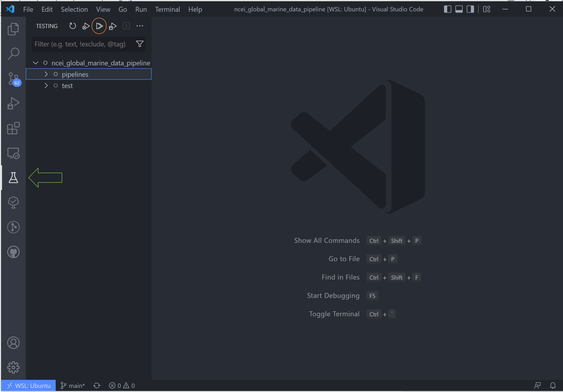Run failed tests button
This screenshot has width=563, height=392.
point(86,26)
